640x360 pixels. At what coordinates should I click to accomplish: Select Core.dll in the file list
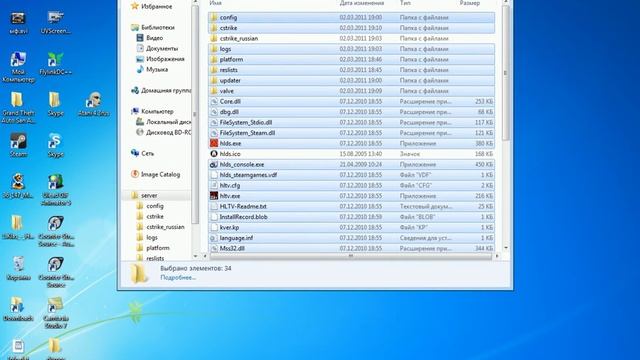click(x=351, y=101)
